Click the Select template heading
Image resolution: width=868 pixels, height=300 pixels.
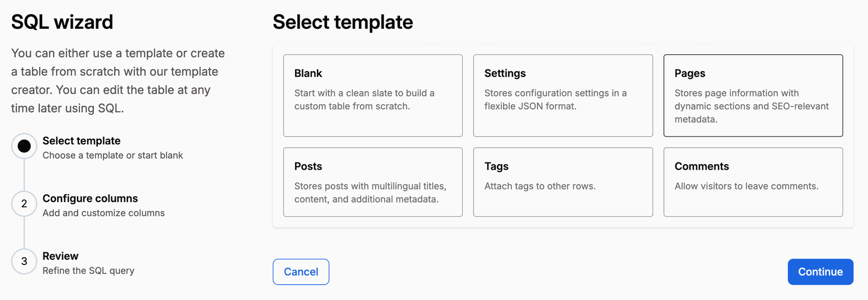[x=342, y=23]
